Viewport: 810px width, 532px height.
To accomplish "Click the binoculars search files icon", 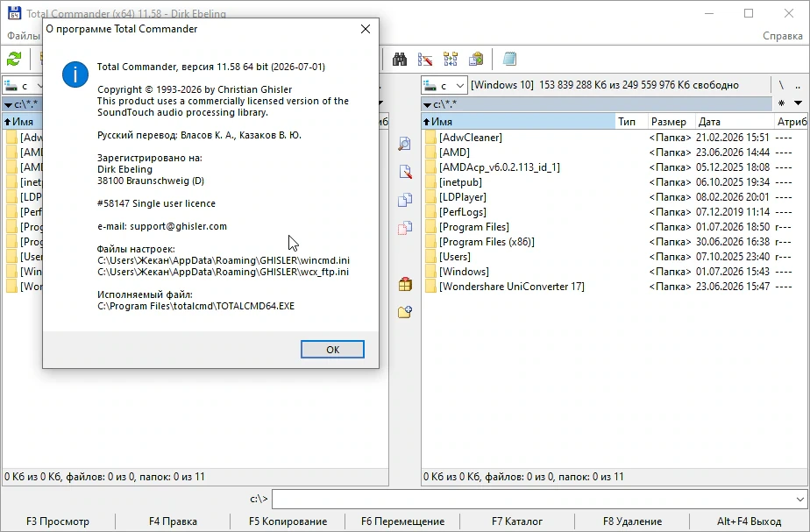I will [x=400, y=60].
